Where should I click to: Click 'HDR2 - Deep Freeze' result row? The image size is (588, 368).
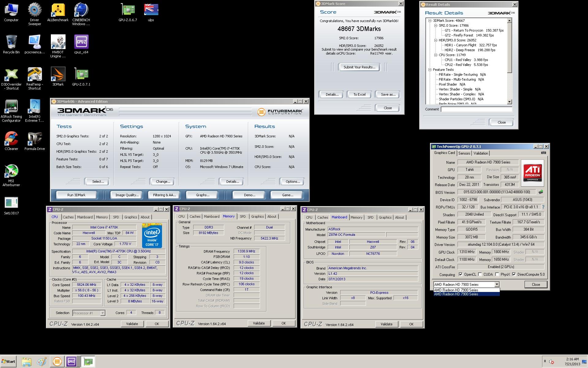(470, 50)
